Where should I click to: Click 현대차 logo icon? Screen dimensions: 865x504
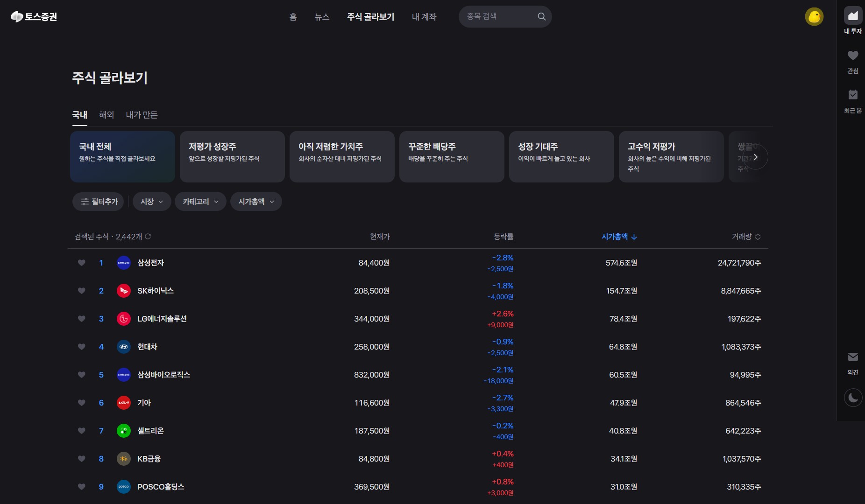124,347
